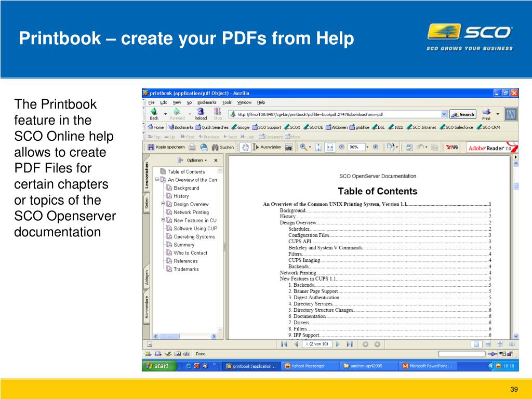Click the fit width button

pyautogui.click(x=329, y=147)
